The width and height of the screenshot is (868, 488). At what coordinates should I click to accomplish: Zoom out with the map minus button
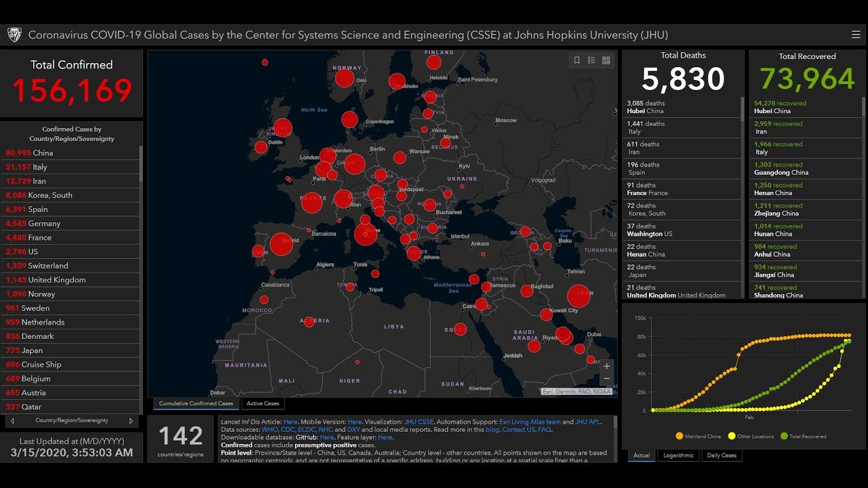pyautogui.click(x=606, y=378)
